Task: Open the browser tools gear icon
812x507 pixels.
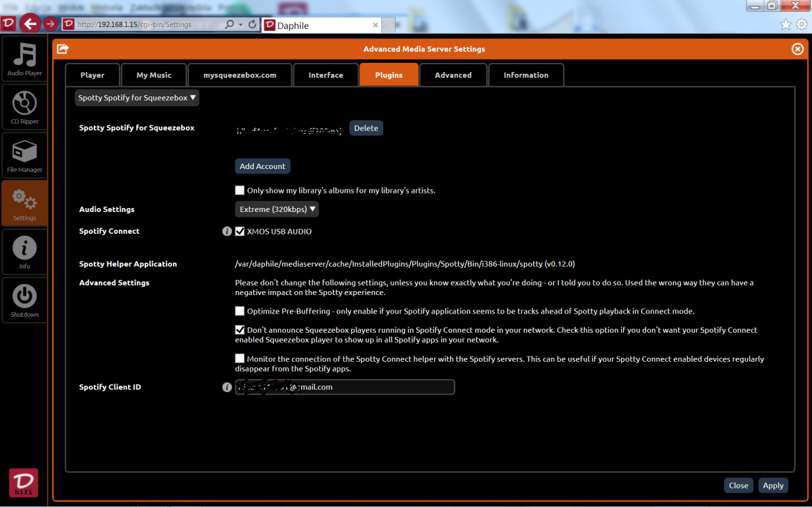Action: (x=801, y=24)
